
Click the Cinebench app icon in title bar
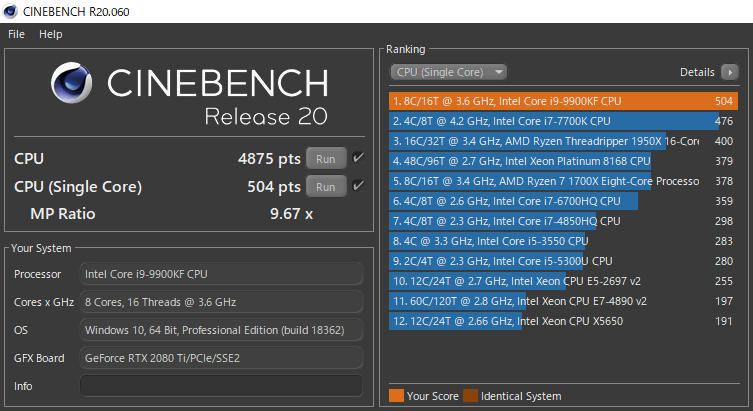pyautogui.click(x=10, y=11)
